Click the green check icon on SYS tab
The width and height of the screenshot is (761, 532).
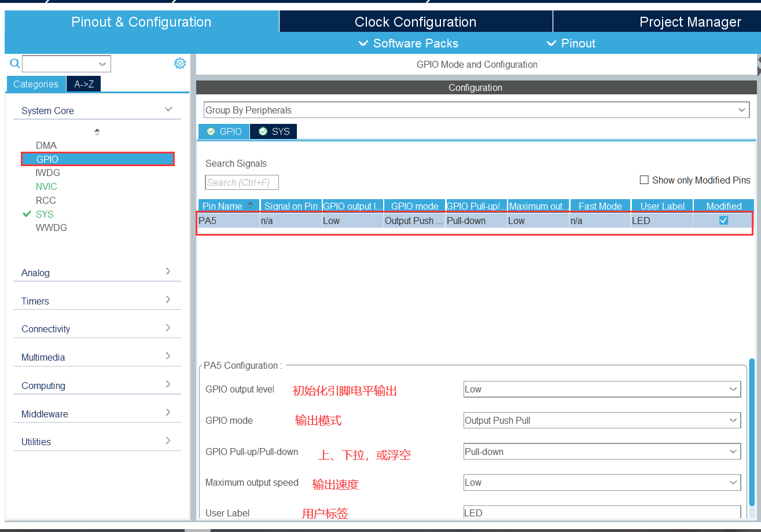pyautogui.click(x=263, y=131)
